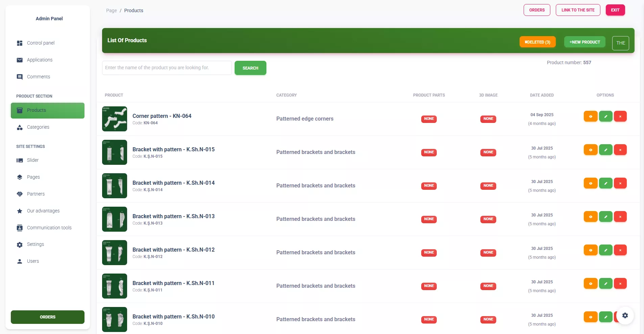The image size is (644, 334).
Task: Click the orange view icon for K.Sh.N-013
Action: [590, 217]
